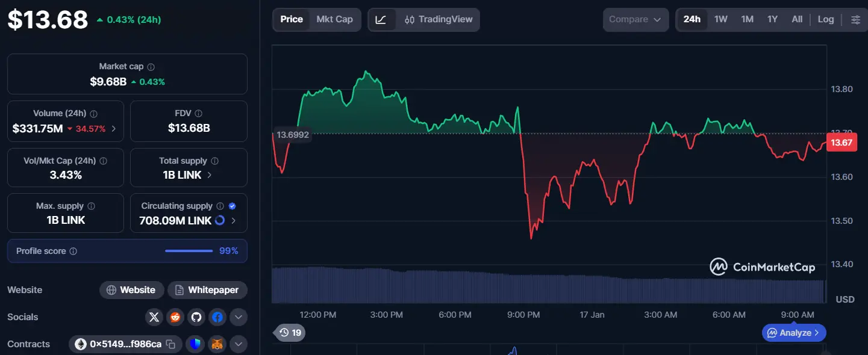Click the Facebook social icon

(x=217, y=317)
